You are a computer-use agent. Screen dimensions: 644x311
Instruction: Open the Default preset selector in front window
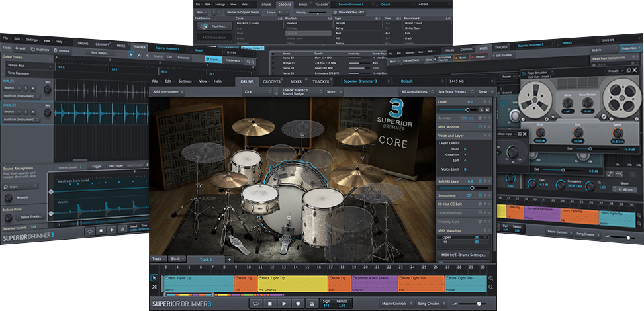(x=421, y=81)
